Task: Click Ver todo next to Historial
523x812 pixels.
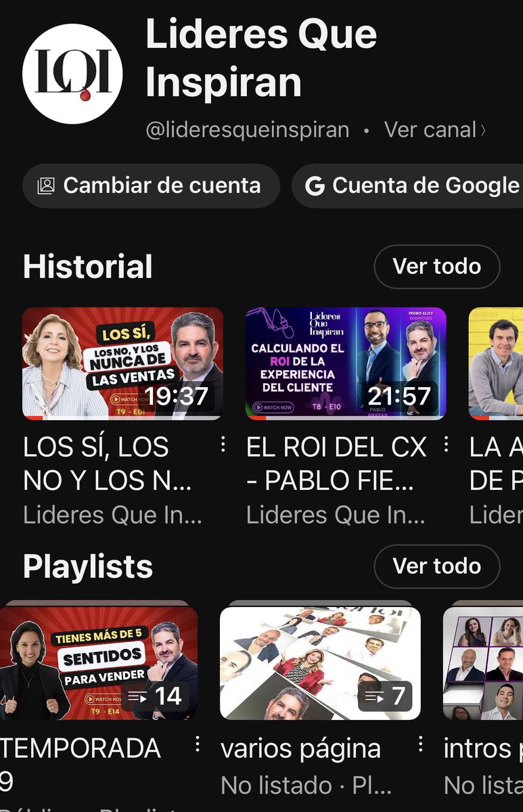Action: coord(437,266)
